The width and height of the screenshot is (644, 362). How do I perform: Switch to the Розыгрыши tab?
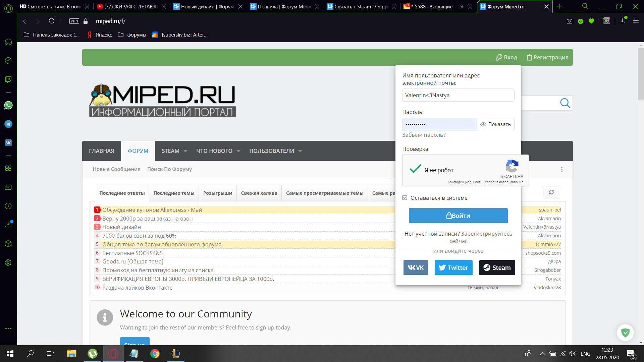tap(218, 193)
